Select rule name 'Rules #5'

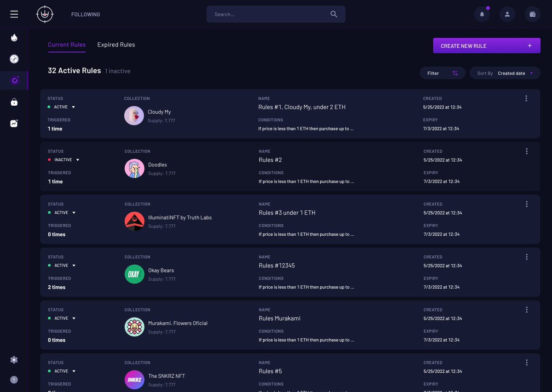click(270, 371)
